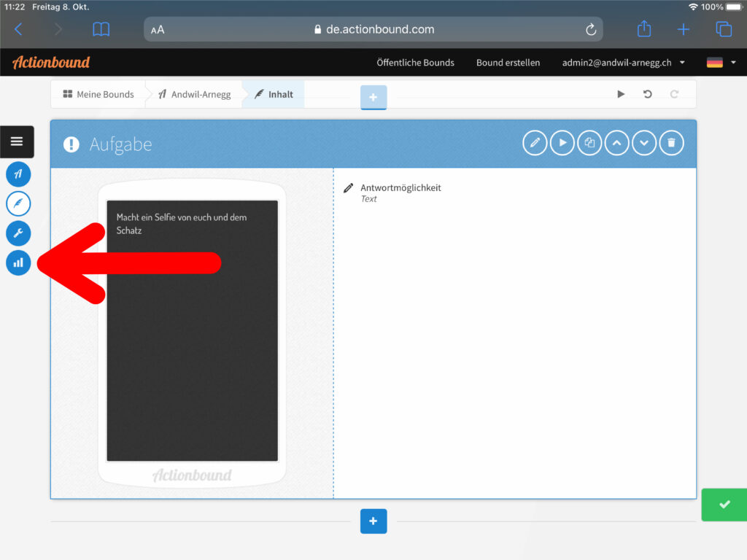Move the Aufgabe down
Image resolution: width=747 pixels, height=560 pixels.
coord(644,143)
